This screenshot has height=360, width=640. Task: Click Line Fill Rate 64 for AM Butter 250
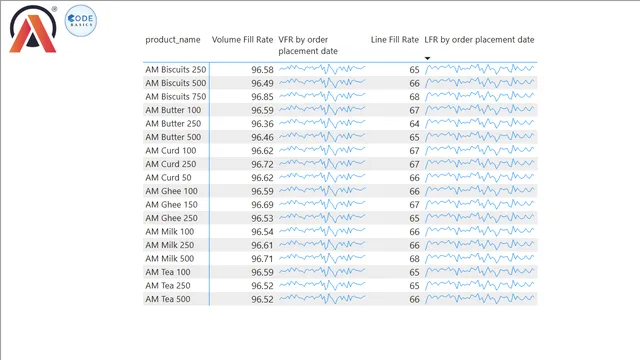pyautogui.click(x=414, y=124)
